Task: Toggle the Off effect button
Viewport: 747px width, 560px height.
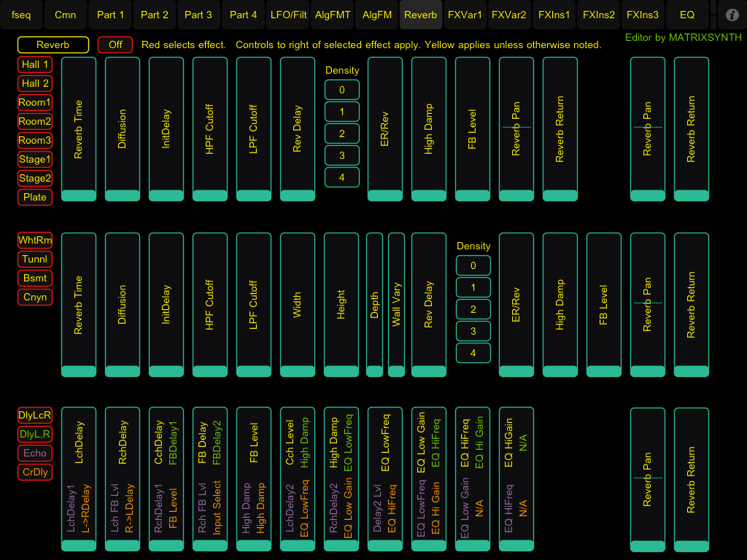Action: tap(115, 45)
